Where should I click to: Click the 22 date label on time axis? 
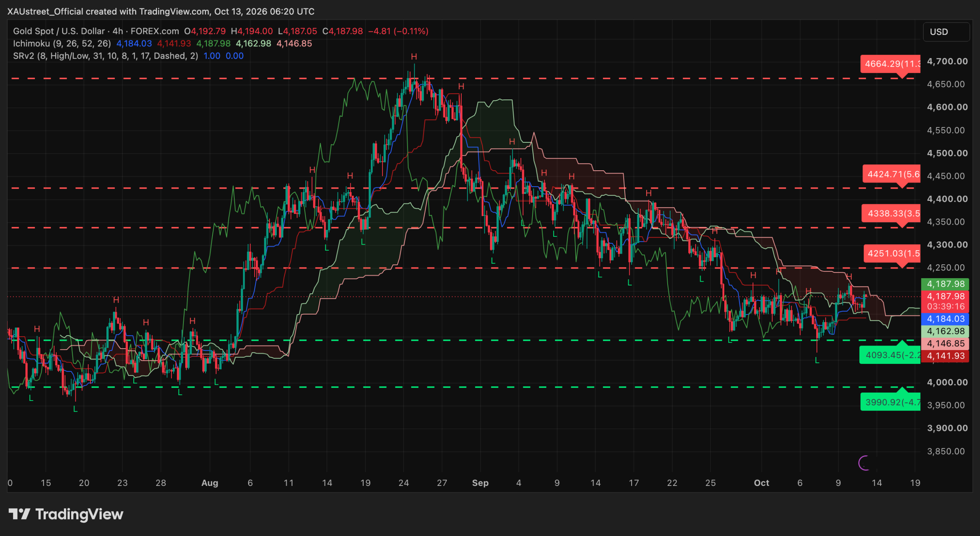[672, 483]
